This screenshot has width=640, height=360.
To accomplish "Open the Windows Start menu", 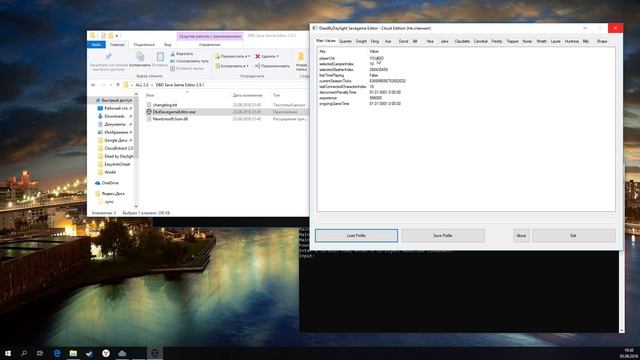I will (x=8, y=353).
